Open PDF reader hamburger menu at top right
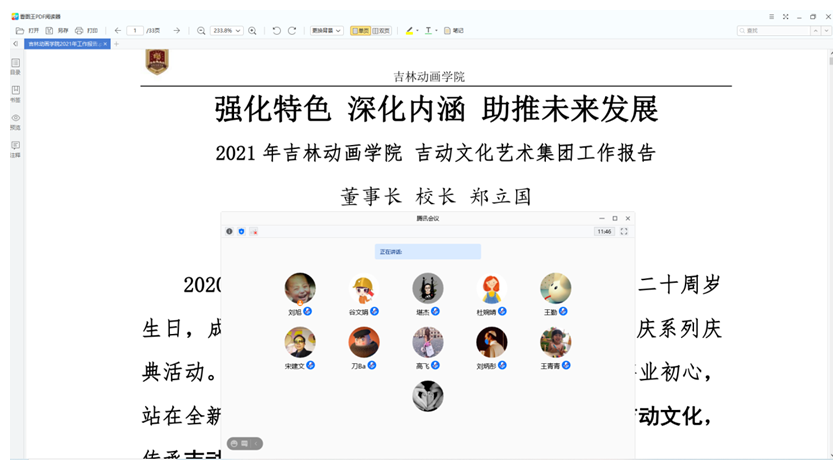 tap(771, 17)
